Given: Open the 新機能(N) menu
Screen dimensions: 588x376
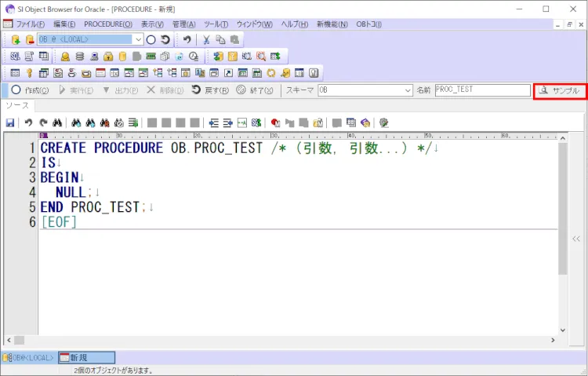Looking at the screenshot, I should [332, 24].
